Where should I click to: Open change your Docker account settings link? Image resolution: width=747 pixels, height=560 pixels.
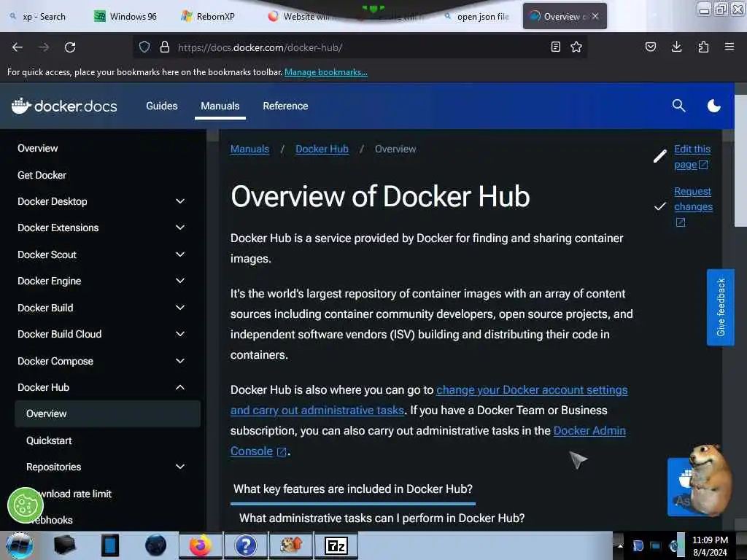(532, 389)
